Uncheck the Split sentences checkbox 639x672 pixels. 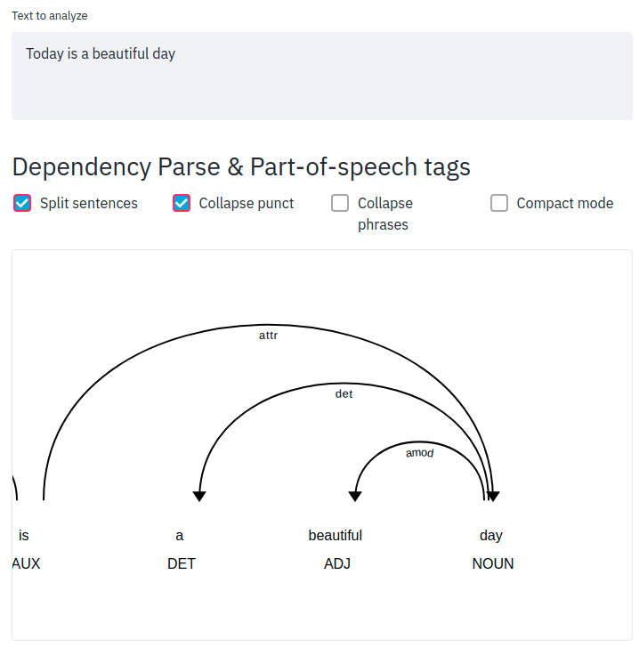[x=22, y=203]
